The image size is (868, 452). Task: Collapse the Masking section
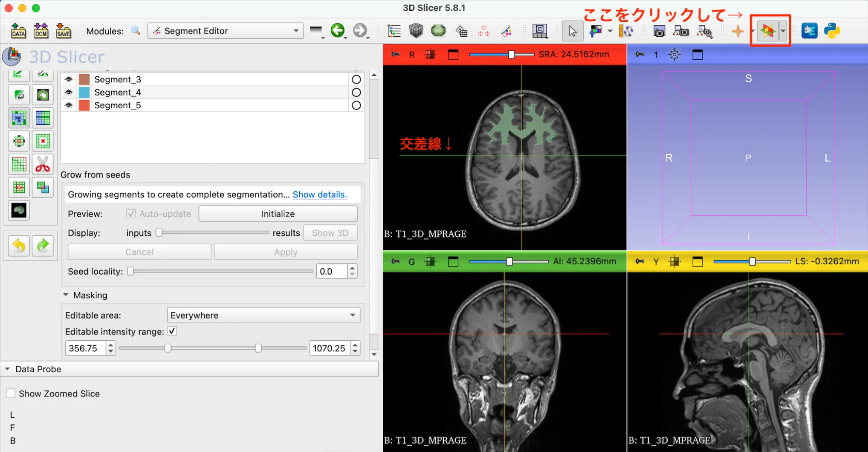click(66, 295)
